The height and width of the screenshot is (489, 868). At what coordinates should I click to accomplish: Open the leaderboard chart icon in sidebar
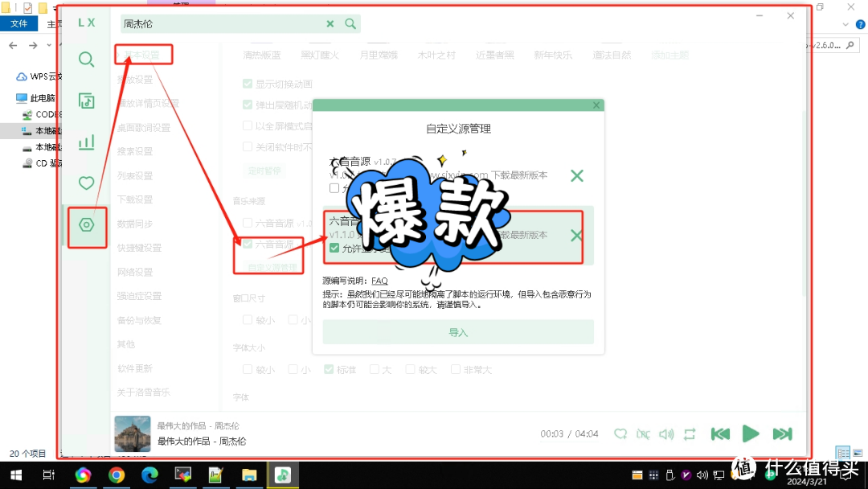(x=86, y=142)
